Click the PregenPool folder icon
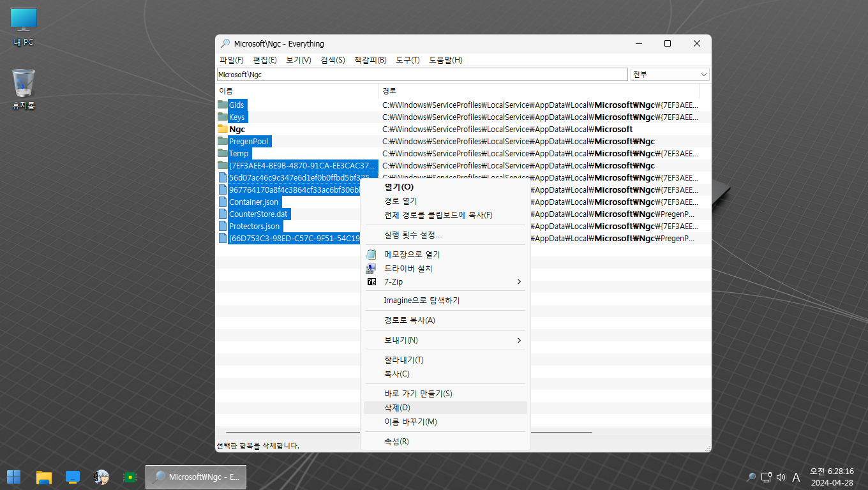868x490 pixels. coord(223,141)
